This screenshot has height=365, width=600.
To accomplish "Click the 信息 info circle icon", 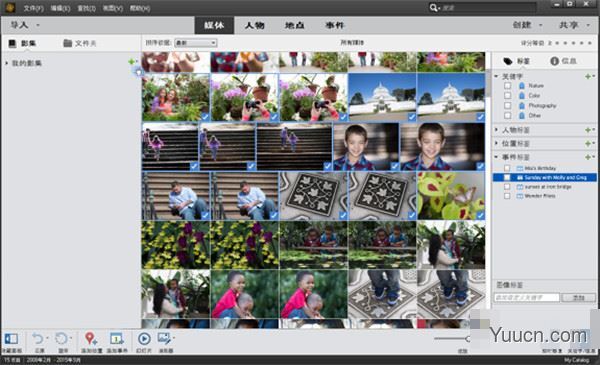I will pyautogui.click(x=554, y=61).
